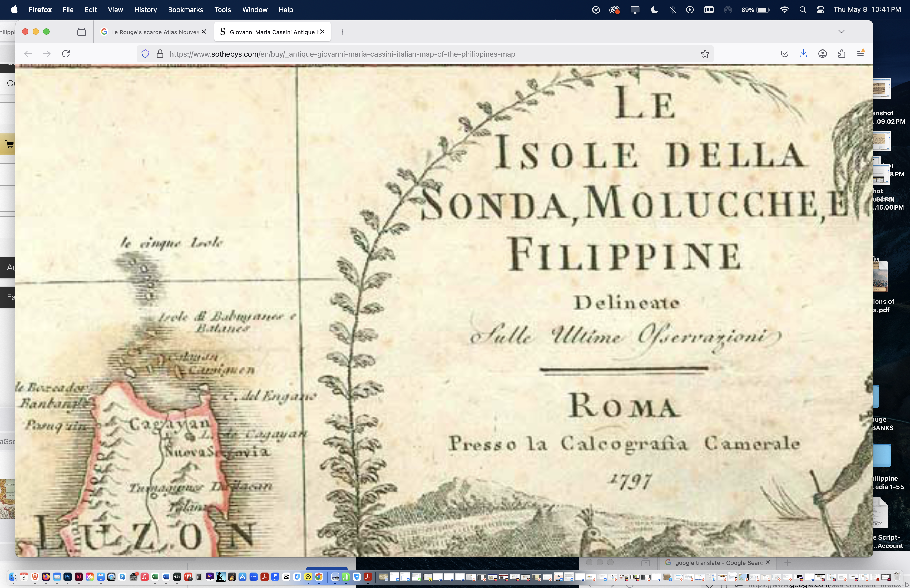View site security padlock information
This screenshot has height=588, width=910.
[160, 54]
